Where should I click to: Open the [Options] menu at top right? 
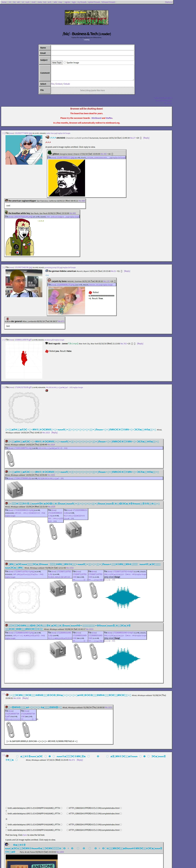pyautogui.click(x=169, y=2)
